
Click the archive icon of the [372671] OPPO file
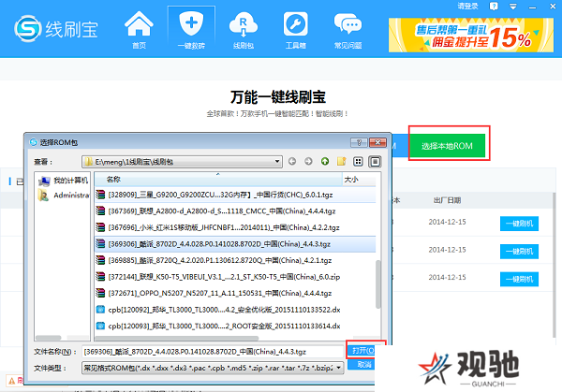100,293
